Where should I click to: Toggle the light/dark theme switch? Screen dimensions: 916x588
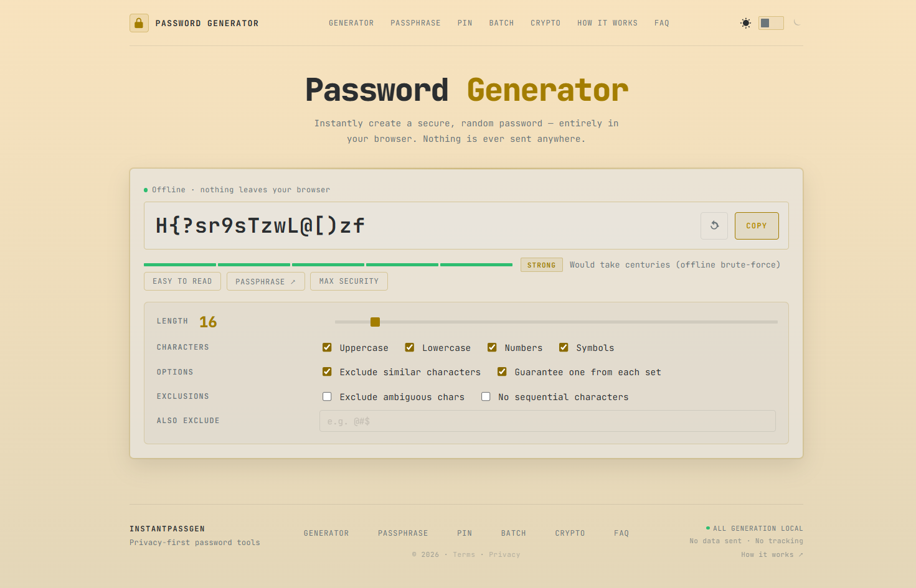point(771,23)
